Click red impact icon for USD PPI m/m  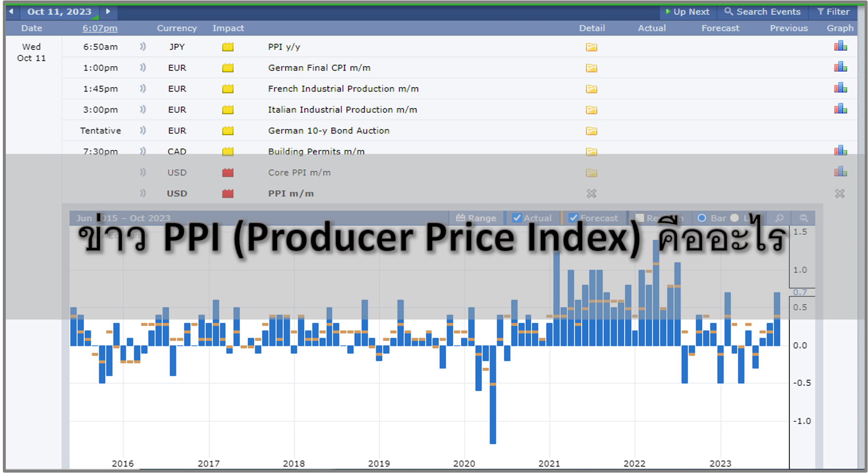228,193
